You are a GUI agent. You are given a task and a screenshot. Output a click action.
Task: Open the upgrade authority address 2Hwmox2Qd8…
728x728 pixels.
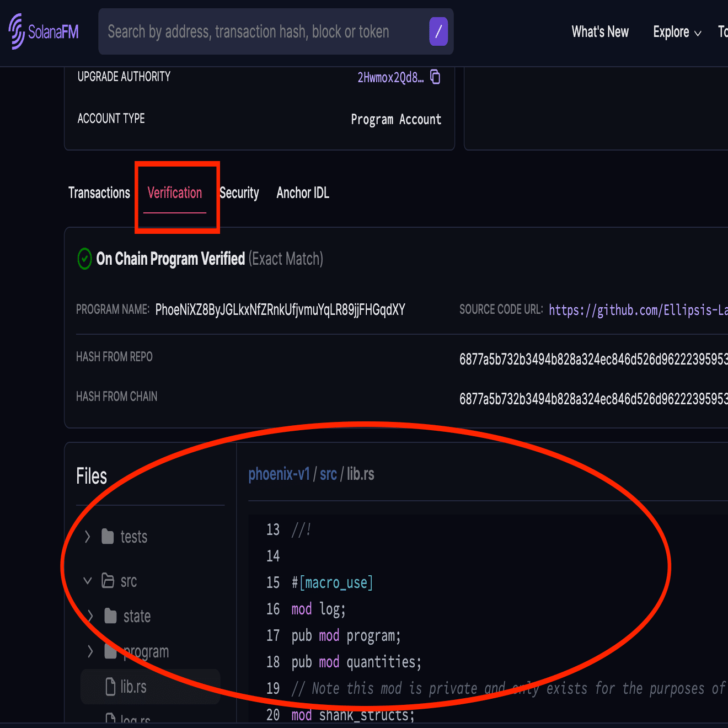(390, 77)
